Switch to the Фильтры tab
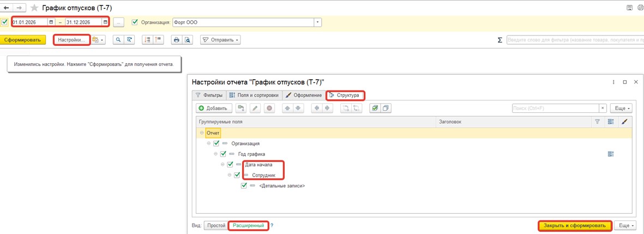Viewport: 644px width, 234px height. click(x=208, y=95)
